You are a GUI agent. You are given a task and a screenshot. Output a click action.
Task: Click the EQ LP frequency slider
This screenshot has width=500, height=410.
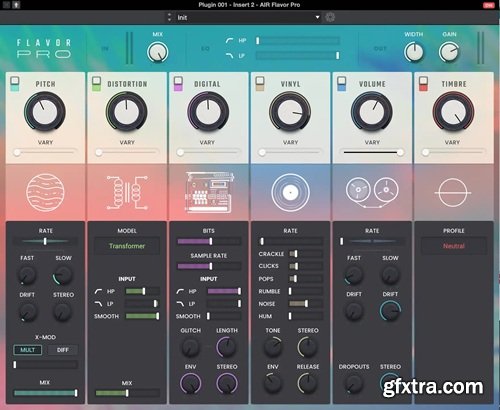pos(298,56)
